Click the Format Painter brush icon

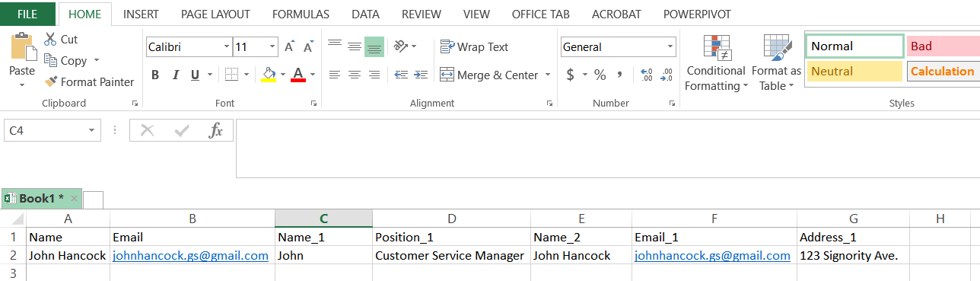coord(51,81)
